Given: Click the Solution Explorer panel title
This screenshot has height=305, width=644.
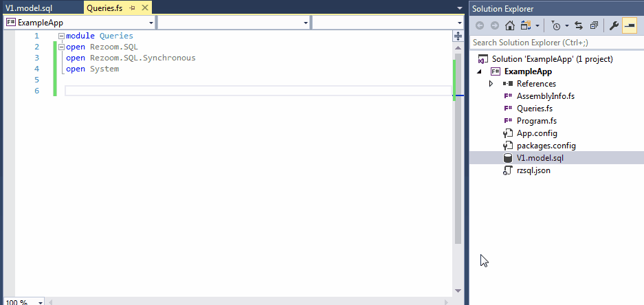Looking at the screenshot, I should tap(502, 9).
